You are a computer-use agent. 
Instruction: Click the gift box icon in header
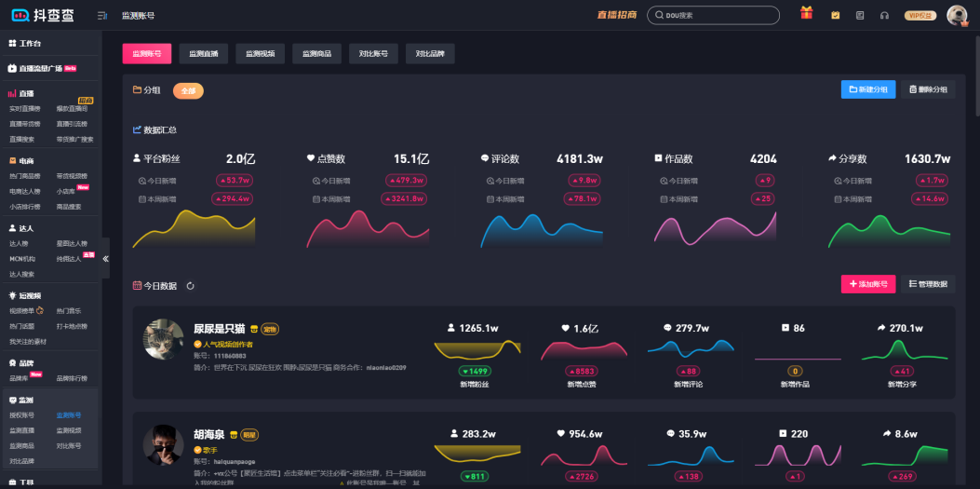806,14
